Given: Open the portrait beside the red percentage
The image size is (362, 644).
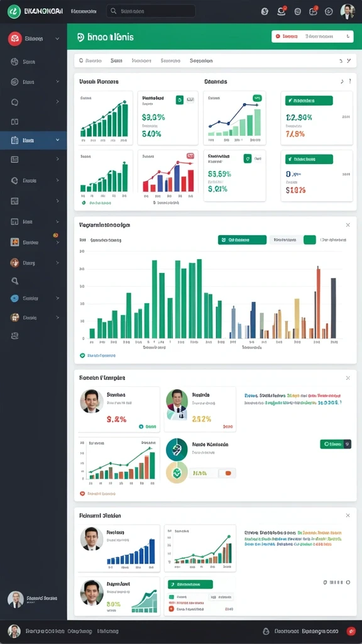Looking at the screenshot, I should (92, 401).
